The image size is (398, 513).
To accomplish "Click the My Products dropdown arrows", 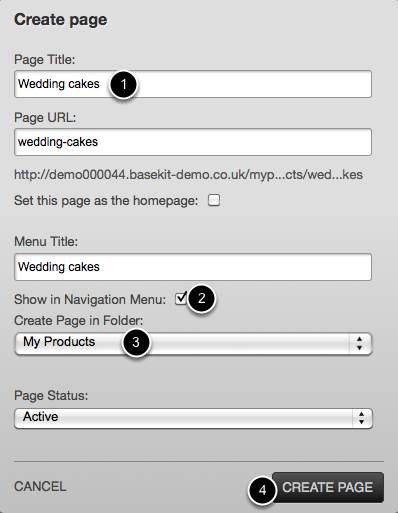I will point(359,343).
